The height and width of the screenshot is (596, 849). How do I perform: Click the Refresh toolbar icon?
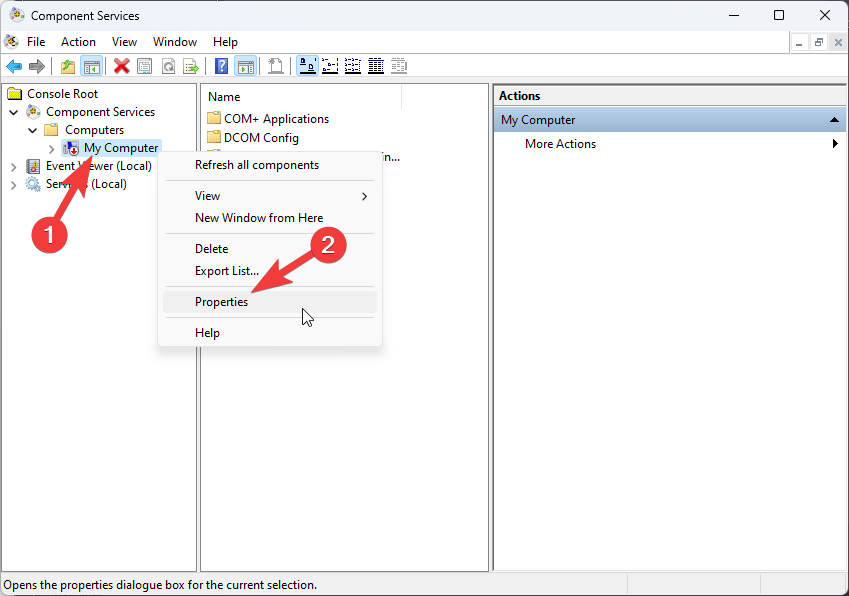[x=167, y=66]
